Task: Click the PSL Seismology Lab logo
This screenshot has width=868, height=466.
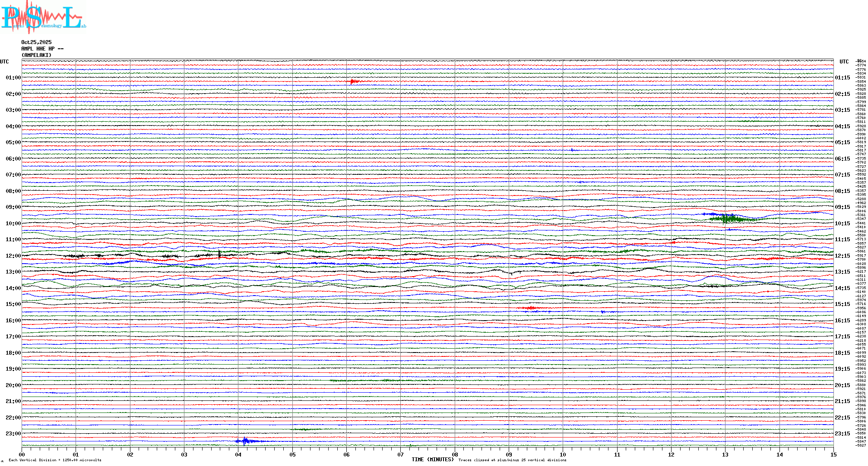Action: pos(43,17)
